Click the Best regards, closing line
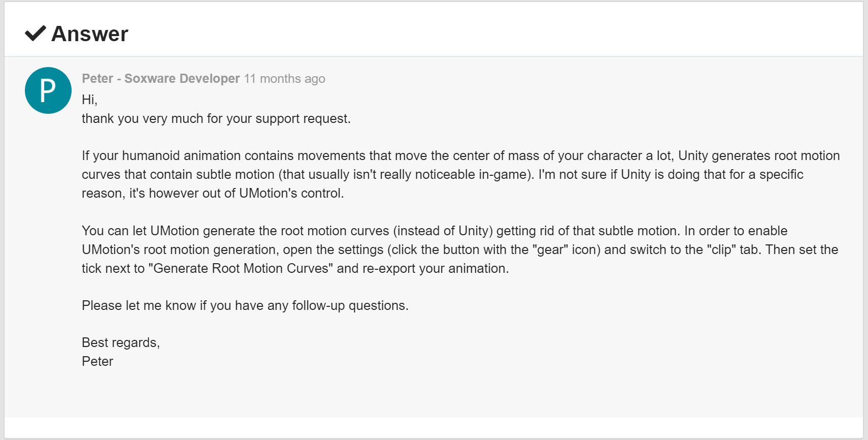868x440 pixels. tap(121, 342)
